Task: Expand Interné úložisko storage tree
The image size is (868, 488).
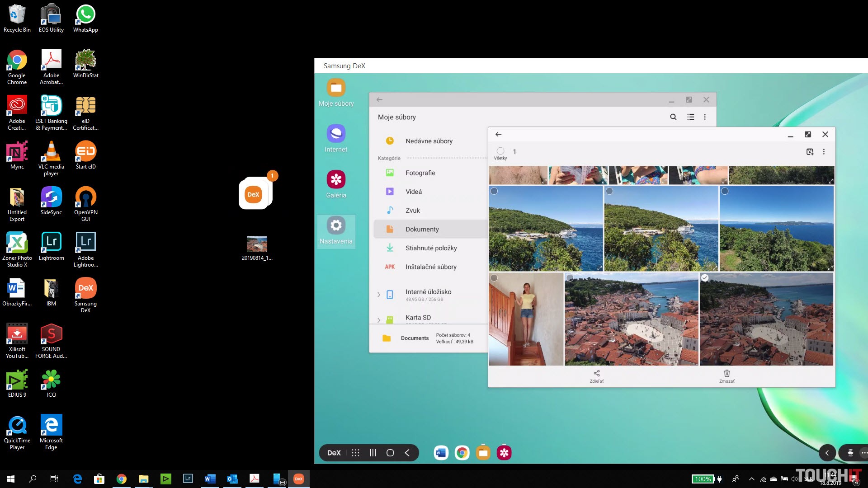Action: pos(379,295)
